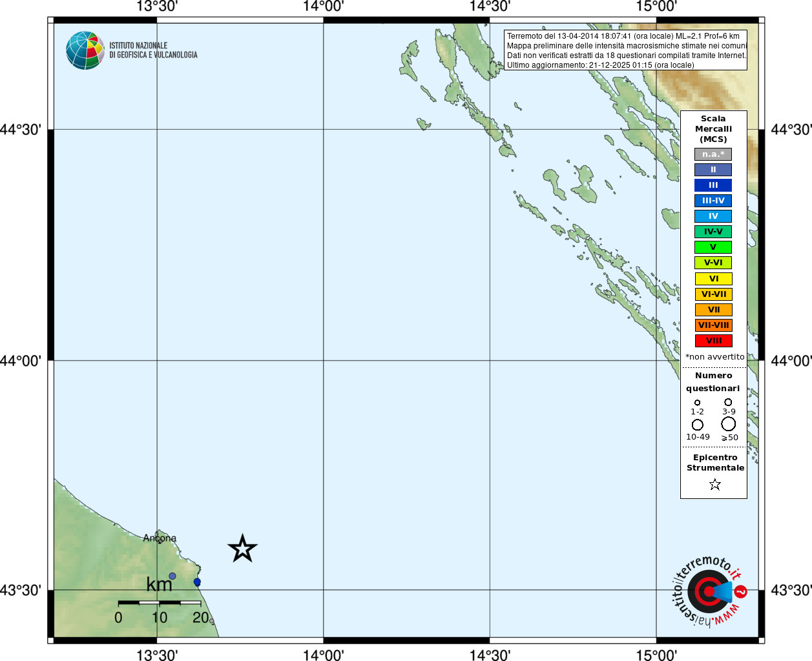Click the 'Mappa preliminare delle intensità' line
This screenshot has width=812, height=661.
pos(627,46)
